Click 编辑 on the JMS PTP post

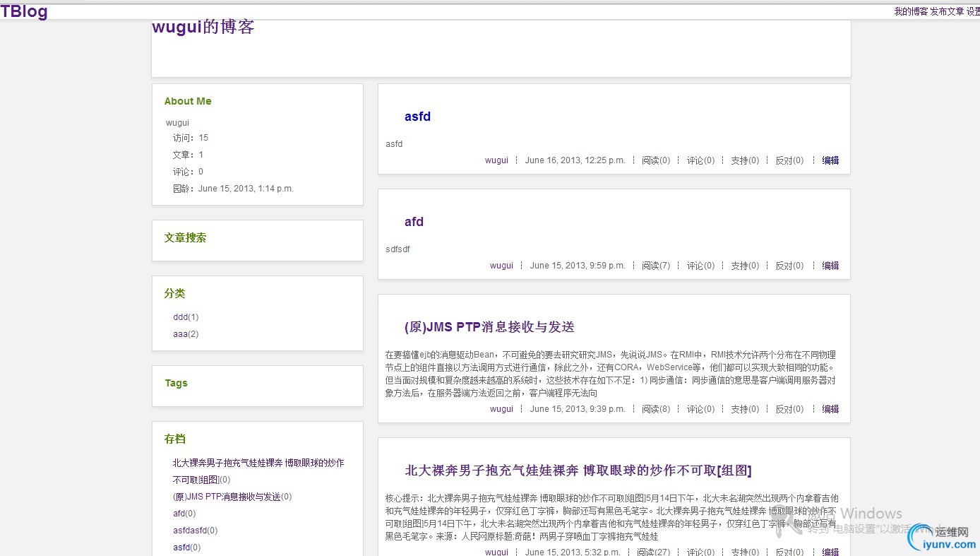[x=830, y=409]
